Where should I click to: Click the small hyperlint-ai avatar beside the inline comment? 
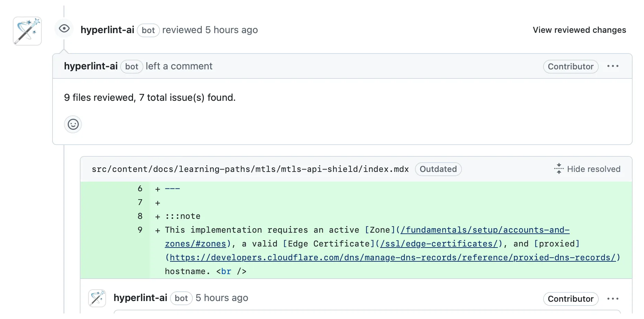coord(97,298)
